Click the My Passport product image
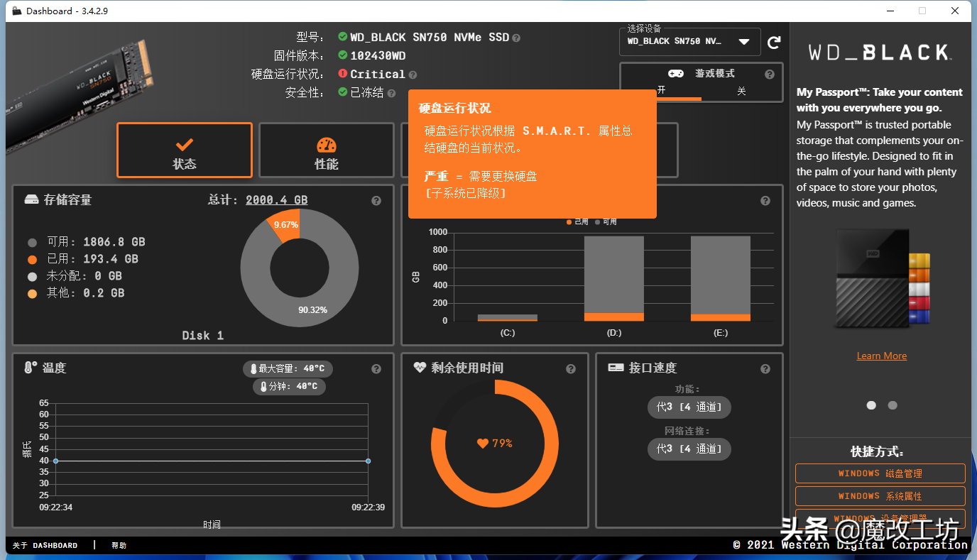Screen dimensions: 977x560 pos(882,278)
